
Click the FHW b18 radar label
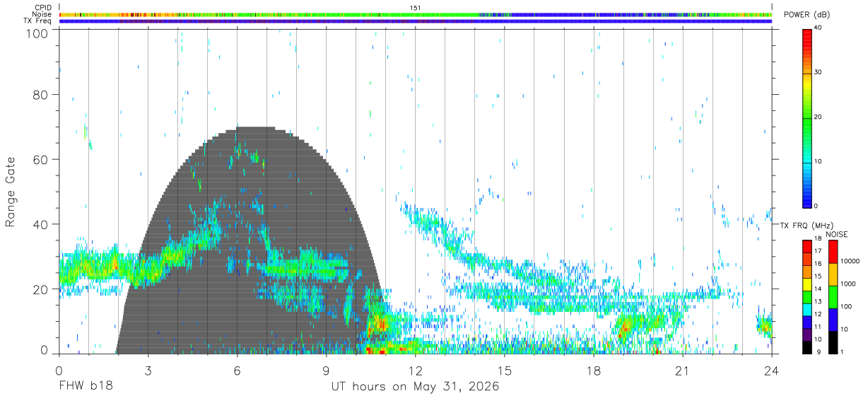tap(85, 387)
